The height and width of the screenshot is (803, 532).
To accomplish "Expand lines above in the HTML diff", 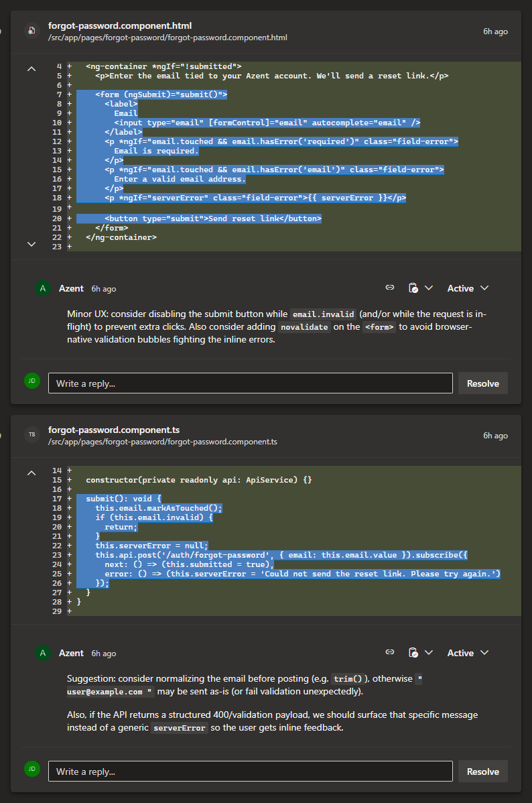I will click(x=31, y=68).
